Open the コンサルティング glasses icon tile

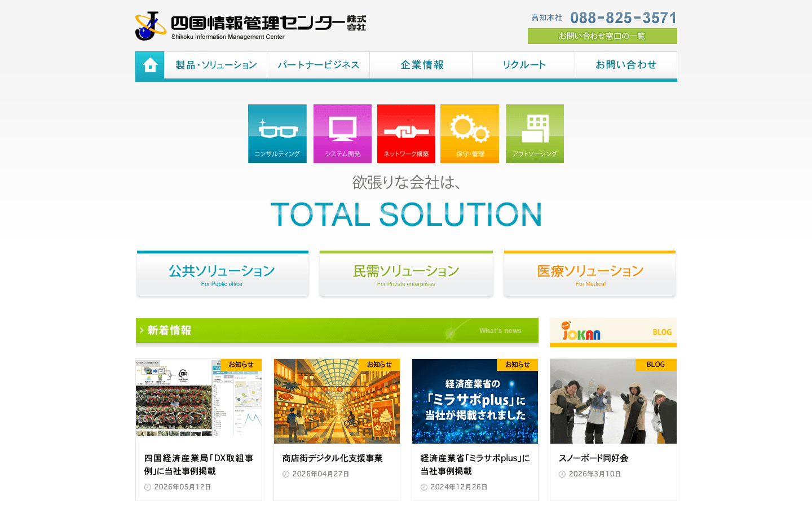point(277,134)
